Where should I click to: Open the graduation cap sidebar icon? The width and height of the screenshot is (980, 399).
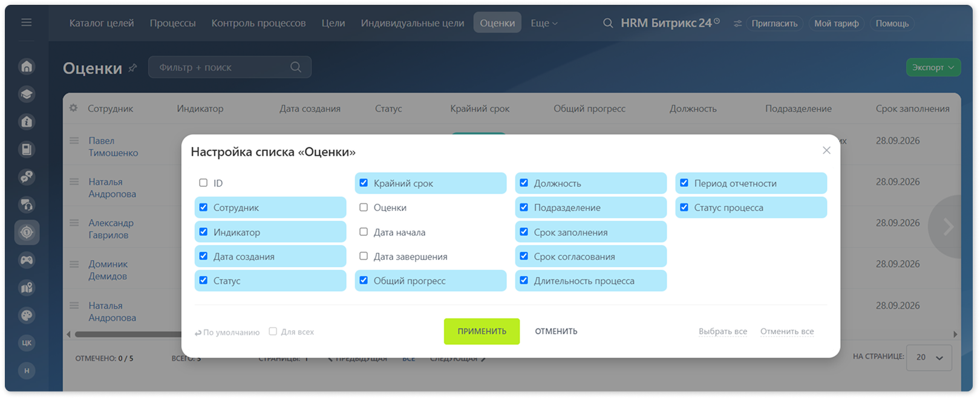[x=27, y=94]
